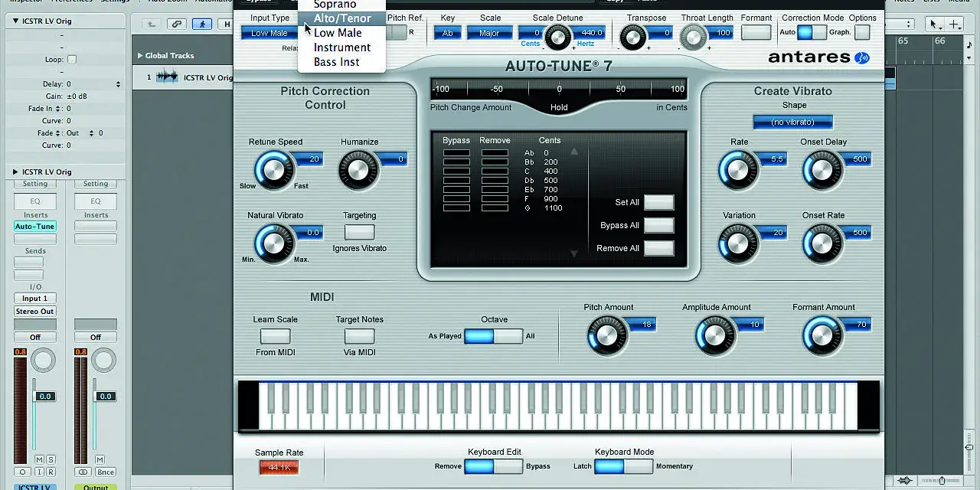980x490 pixels.
Task: Click the mono O format button
Action: pyautogui.click(x=23, y=472)
